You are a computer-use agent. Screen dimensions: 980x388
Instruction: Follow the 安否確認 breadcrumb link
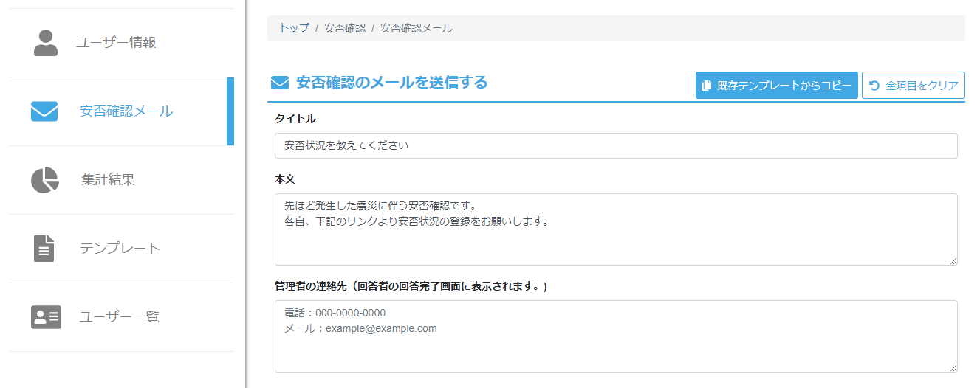pyautogui.click(x=345, y=28)
